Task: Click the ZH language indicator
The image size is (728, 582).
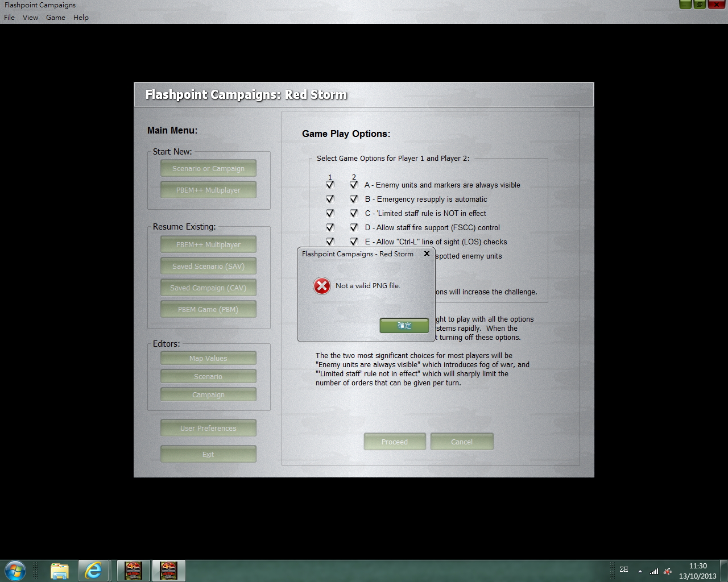Action: 624,569
